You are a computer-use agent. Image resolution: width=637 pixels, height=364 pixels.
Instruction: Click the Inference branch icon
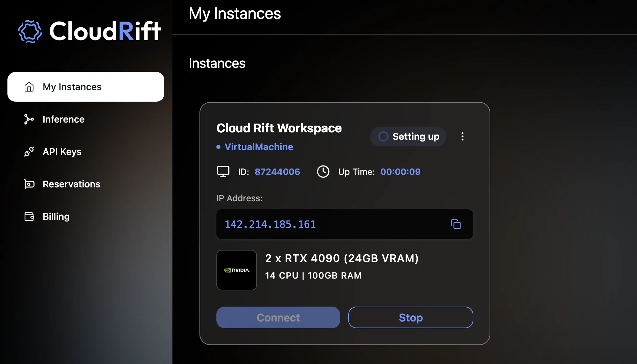29,119
